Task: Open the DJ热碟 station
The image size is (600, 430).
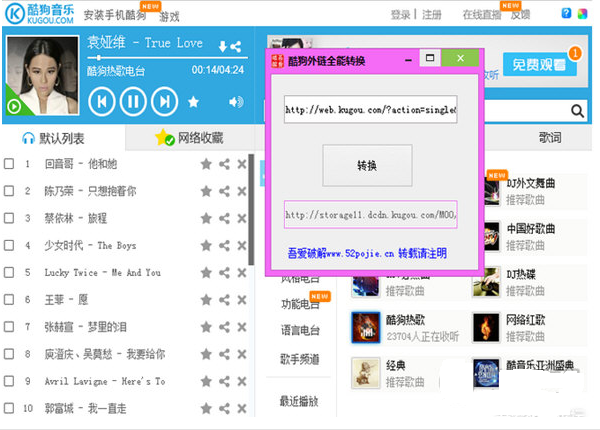Action: click(x=521, y=274)
